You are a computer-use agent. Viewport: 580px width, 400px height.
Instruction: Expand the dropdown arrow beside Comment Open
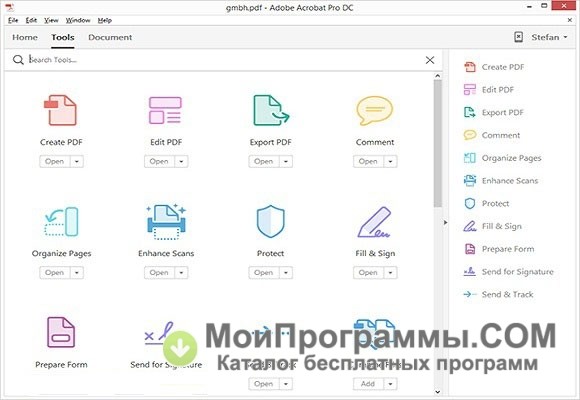point(390,161)
